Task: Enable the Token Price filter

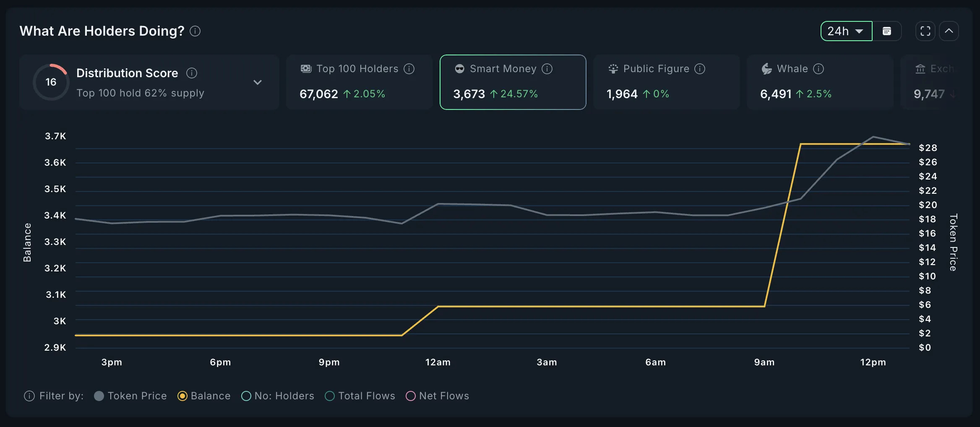Action: click(99, 396)
